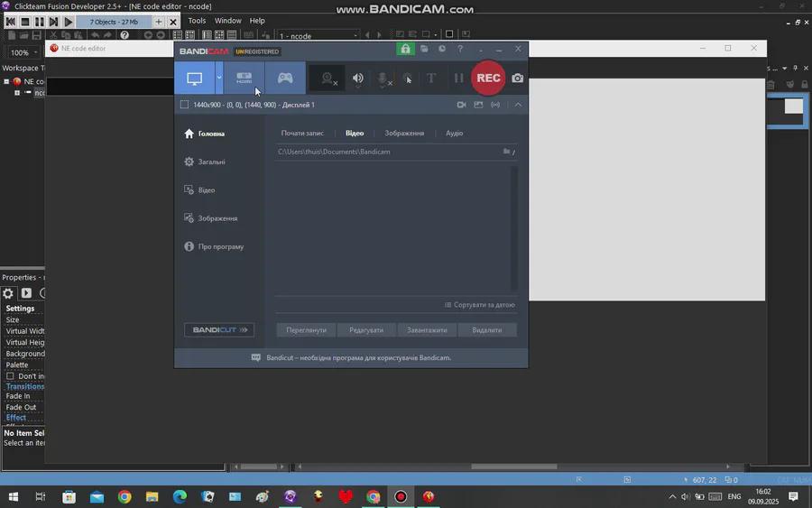The image size is (812, 508).
Task: Open the folder icon beside output path
Action: click(506, 152)
